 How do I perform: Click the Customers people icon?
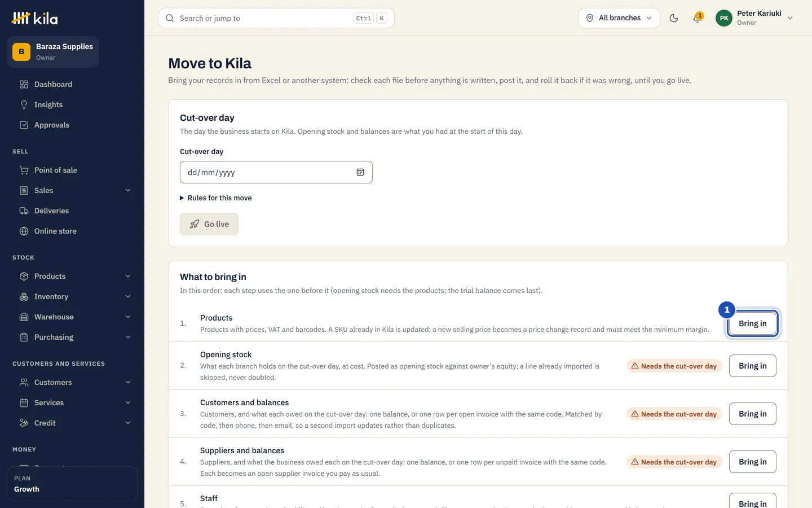pos(24,383)
